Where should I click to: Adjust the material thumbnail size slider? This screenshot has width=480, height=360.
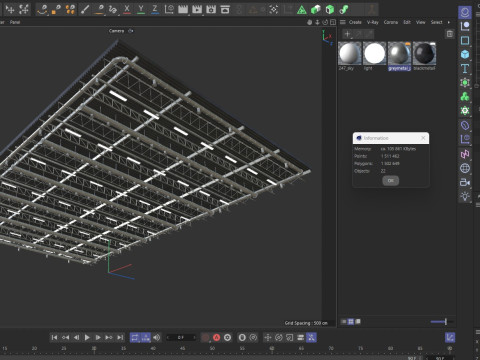click(442, 322)
